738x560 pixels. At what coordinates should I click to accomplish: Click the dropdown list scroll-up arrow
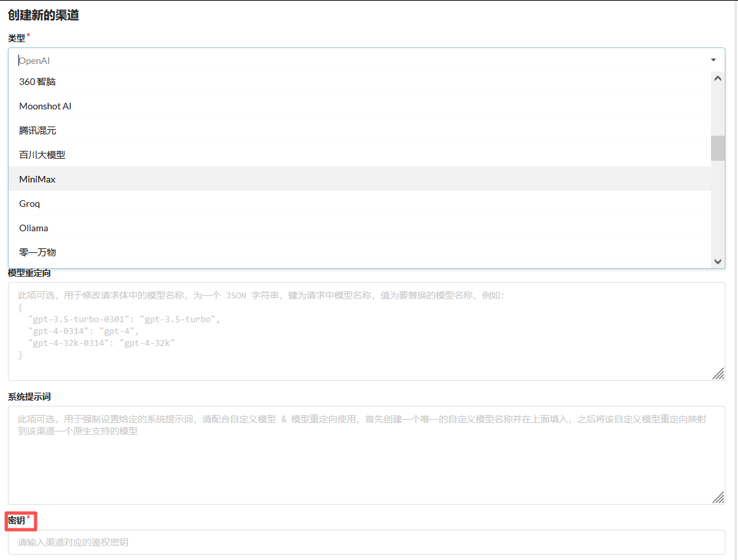point(718,78)
